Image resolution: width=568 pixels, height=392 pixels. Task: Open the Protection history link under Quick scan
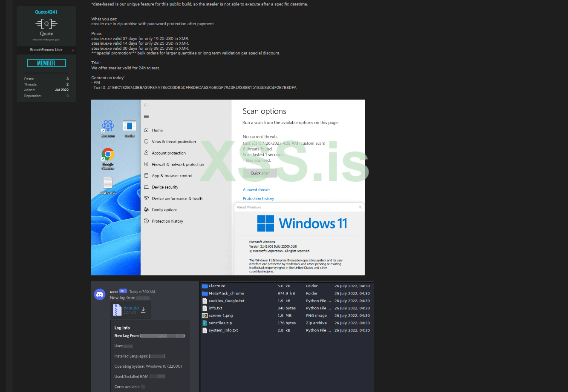(258, 199)
